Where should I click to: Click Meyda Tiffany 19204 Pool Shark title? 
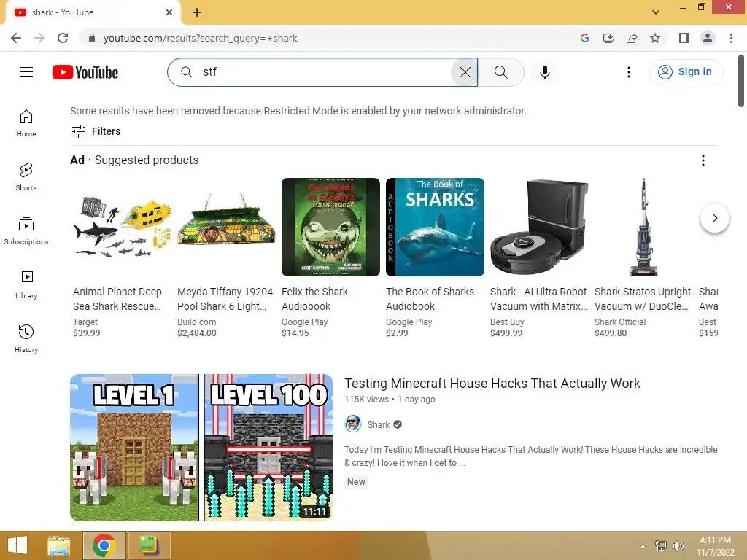(x=225, y=299)
